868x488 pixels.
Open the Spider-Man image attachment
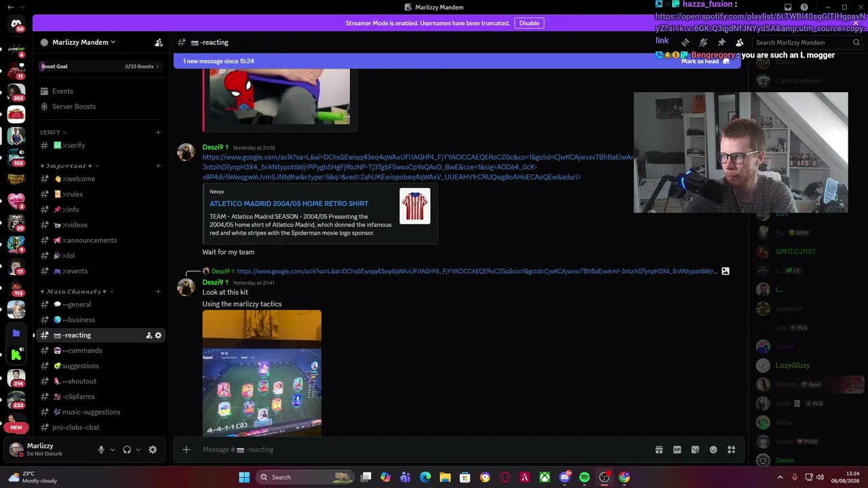(x=279, y=96)
